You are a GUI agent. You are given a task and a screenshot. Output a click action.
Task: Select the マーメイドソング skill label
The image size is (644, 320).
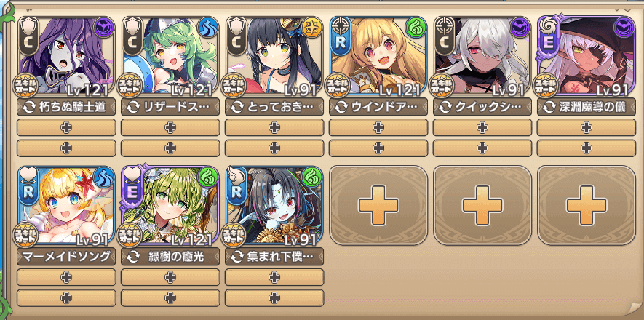(66, 257)
